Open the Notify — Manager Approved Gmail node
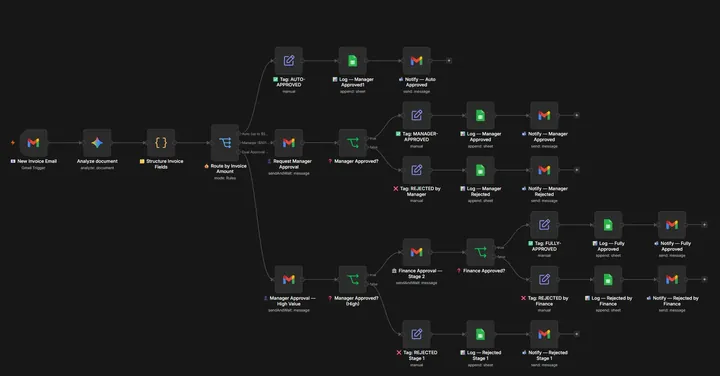Screen dimensions: 720x376 [x=544, y=115]
